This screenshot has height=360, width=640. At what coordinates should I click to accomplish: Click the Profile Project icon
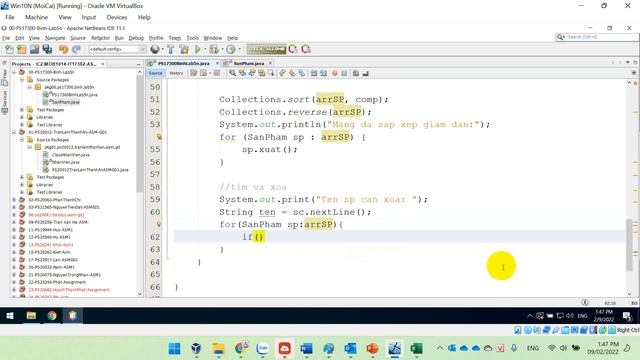pyautogui.click(x=231, y=49)
